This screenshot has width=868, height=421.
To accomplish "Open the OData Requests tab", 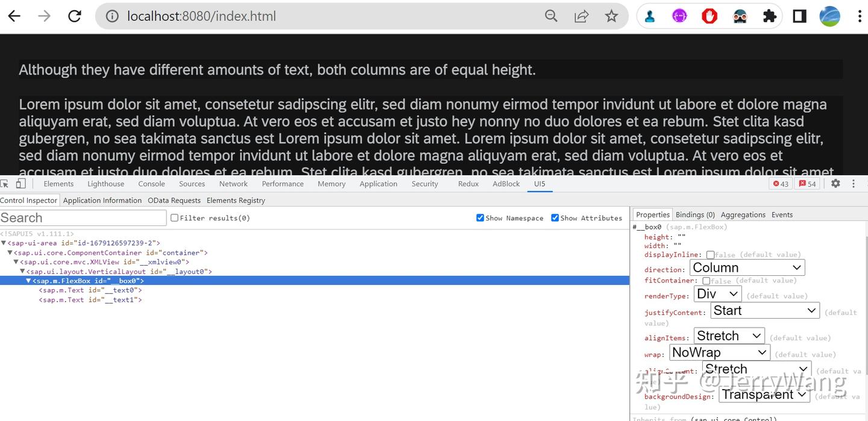I will (x=174, y=201).
